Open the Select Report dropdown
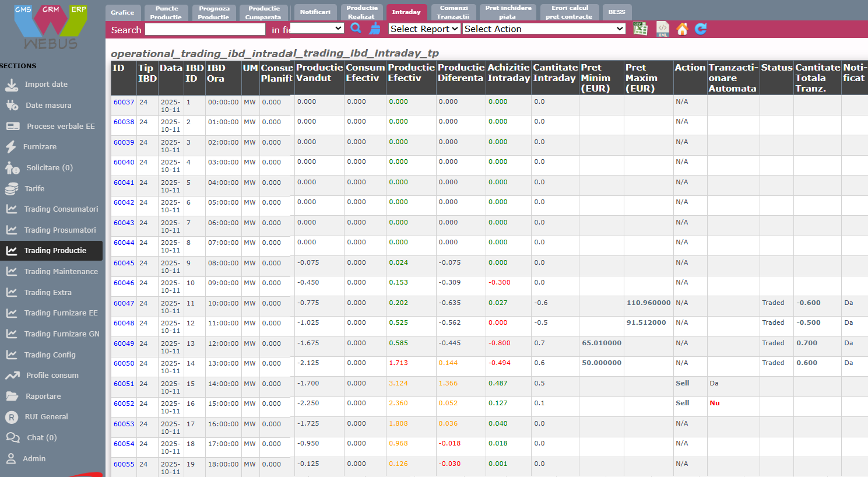Image resolution: width=868 pixels, height=477 pixels. pos(424,29)
